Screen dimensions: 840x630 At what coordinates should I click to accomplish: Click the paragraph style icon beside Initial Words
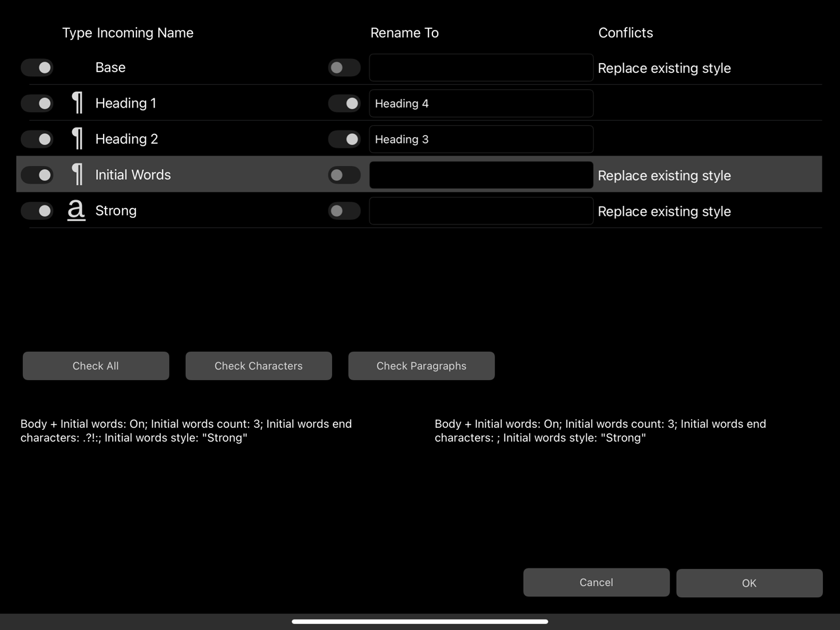tap(76, 175)
